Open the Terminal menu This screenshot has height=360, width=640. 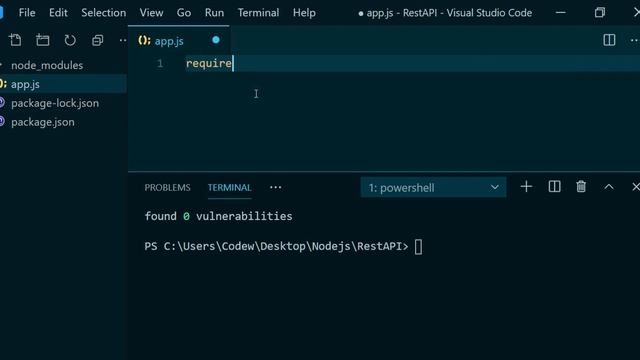258,13
